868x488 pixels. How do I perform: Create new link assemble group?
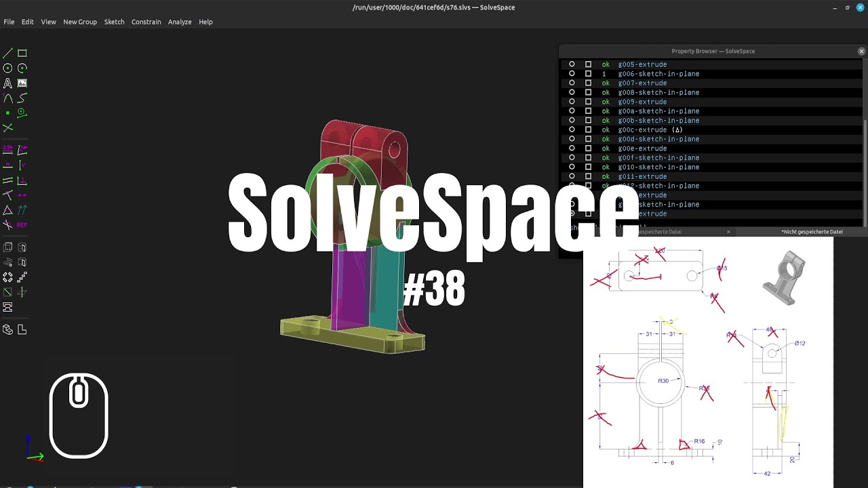point(7,307)
